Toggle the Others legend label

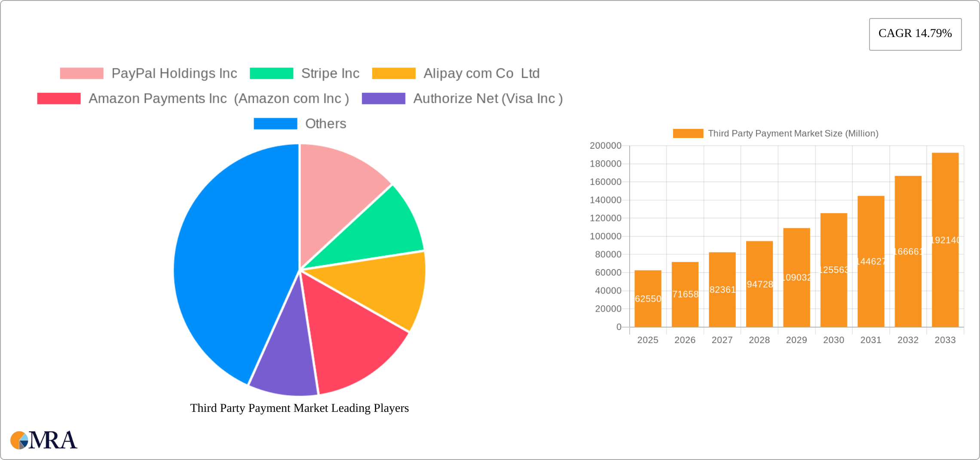325,123
